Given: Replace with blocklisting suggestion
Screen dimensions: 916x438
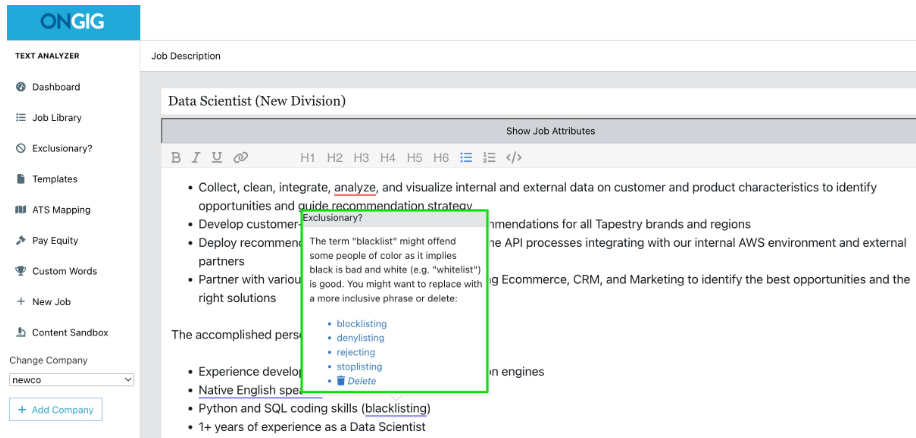Looking at the screenshot, I should tap(362, 324).
